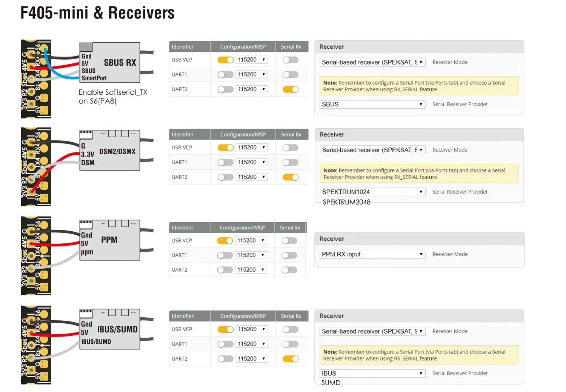Click the PPM receiver module image
This screenshot has height=392, width=566.
click(109, 240)
